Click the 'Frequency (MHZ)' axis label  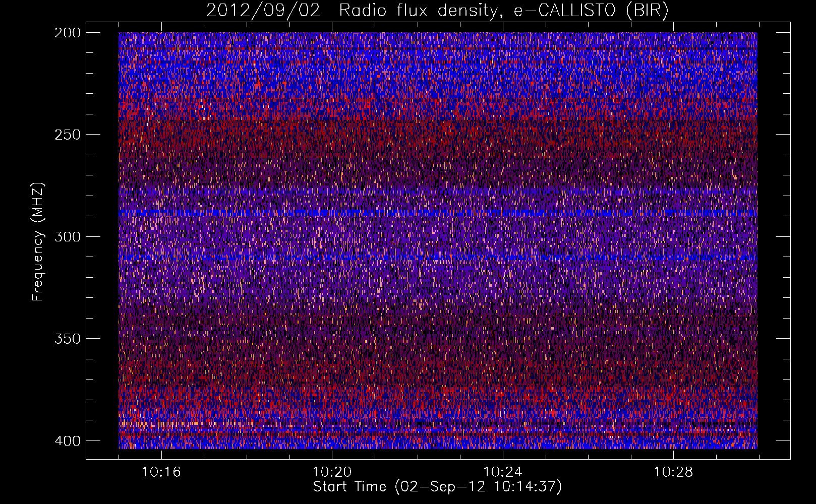click(37, 242)
